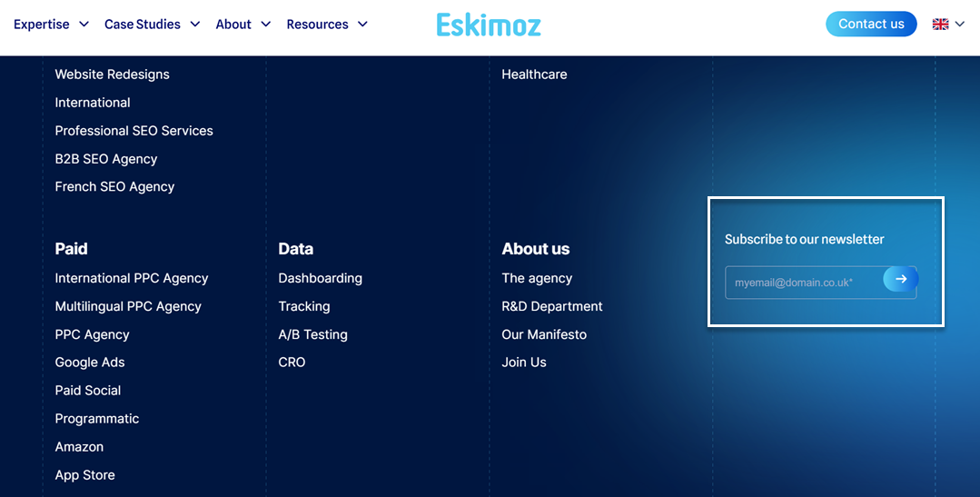This screenshot has width=980, height=497.
Task: Expand the Expertise menu chevron
Action: point(84,25)
